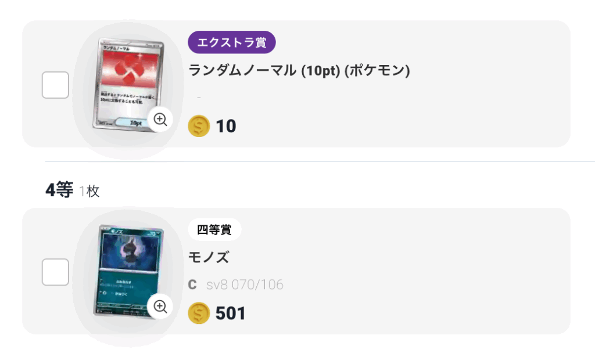Click the gold coin icon beside 10
Image resolution: width=595 pixels, height=364 pixels.
[199, 126]
